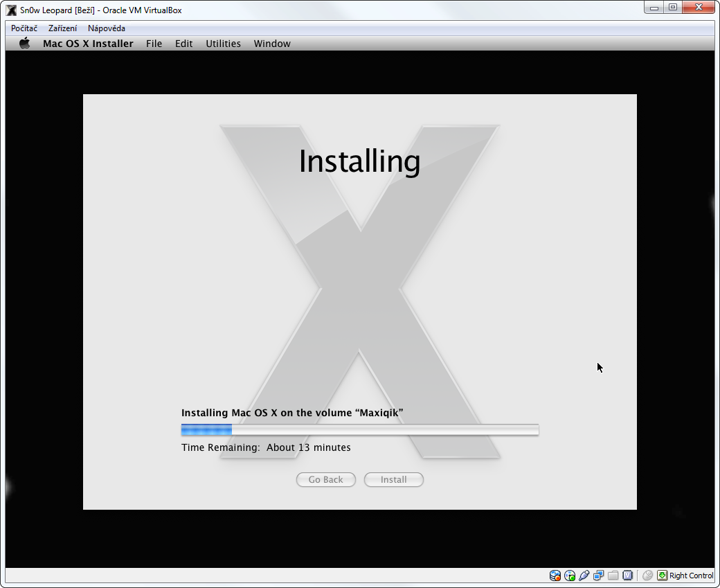Screen dimensions: 720x588
Task: Open the Počítač menu
Action: click(24, 28)
